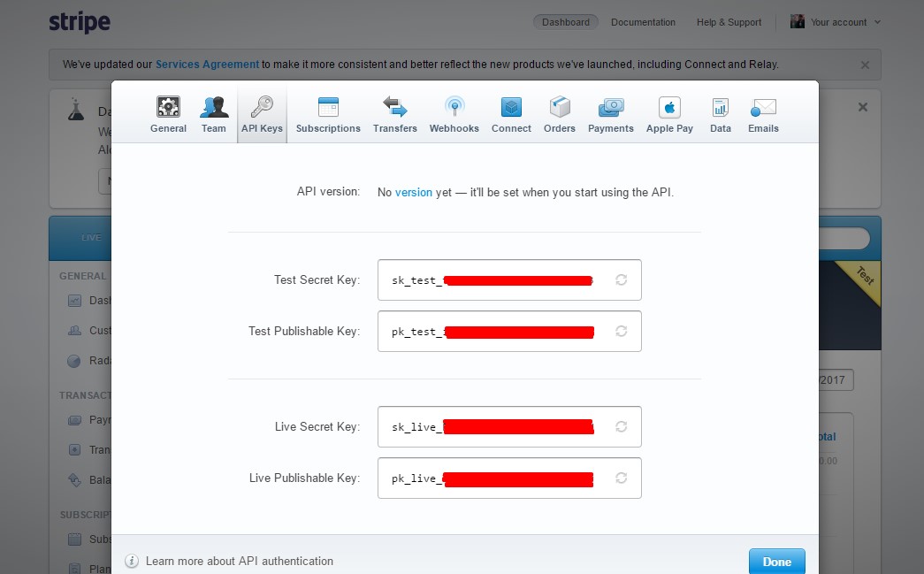Screen dimensions: 924x574
Task: Click the Live Secret Key field
Action: [x=509, y=426]
